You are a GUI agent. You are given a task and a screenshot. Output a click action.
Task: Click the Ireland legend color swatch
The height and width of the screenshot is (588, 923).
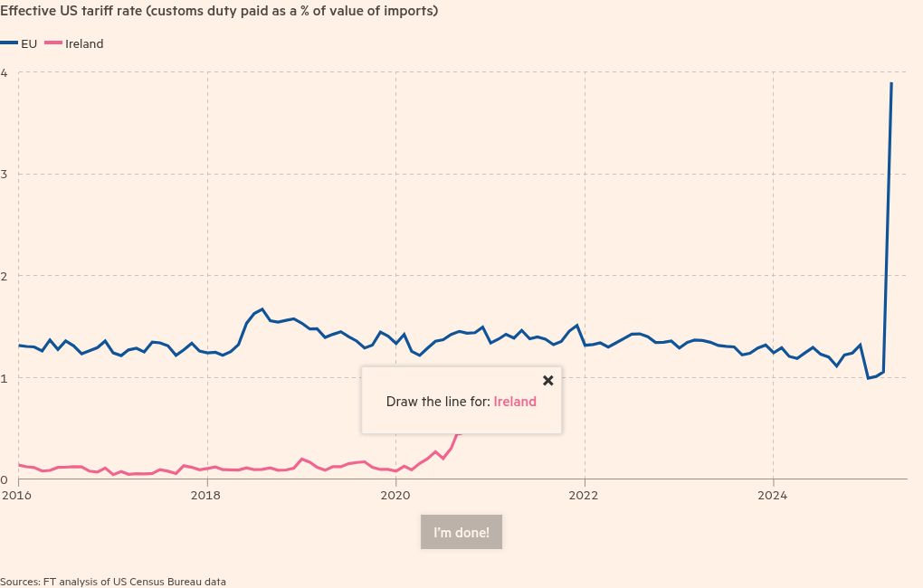[x=53, y=43]
